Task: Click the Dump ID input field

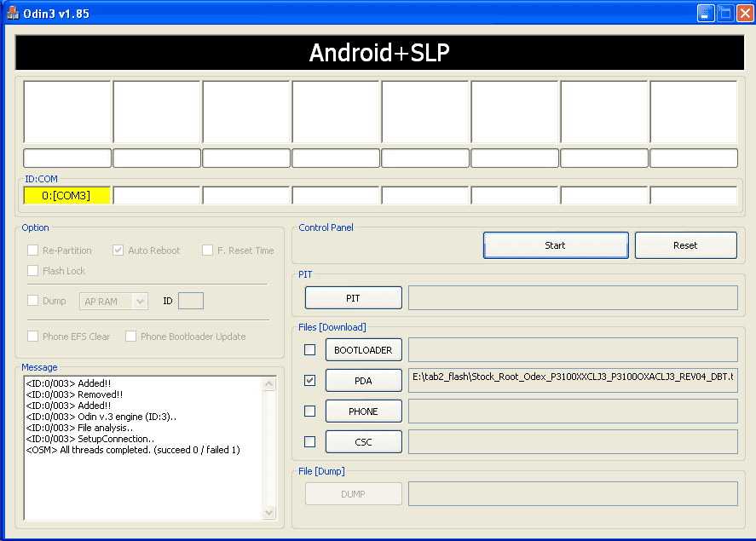Action: tap(191, 301)
